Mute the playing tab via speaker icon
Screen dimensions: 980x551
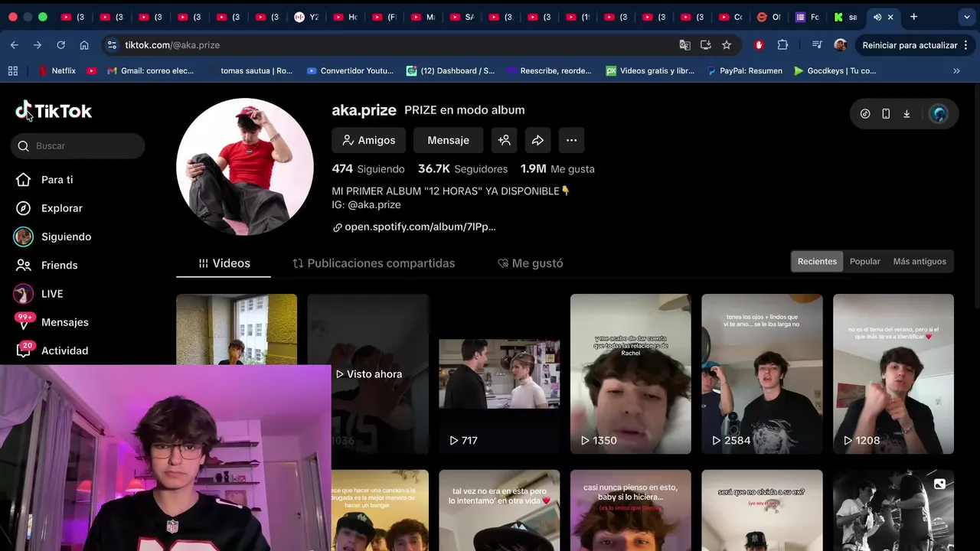point(877,17)
